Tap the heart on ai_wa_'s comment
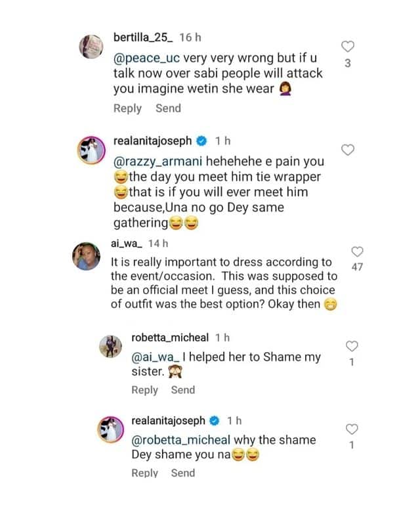The width and height of the screenshot is (420, 526). coord(358,252)
